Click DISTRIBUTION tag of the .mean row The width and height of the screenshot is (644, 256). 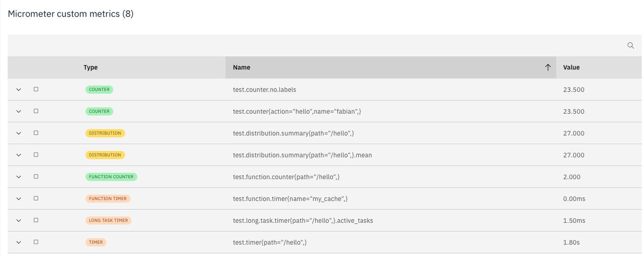click(x=105, y=155)
